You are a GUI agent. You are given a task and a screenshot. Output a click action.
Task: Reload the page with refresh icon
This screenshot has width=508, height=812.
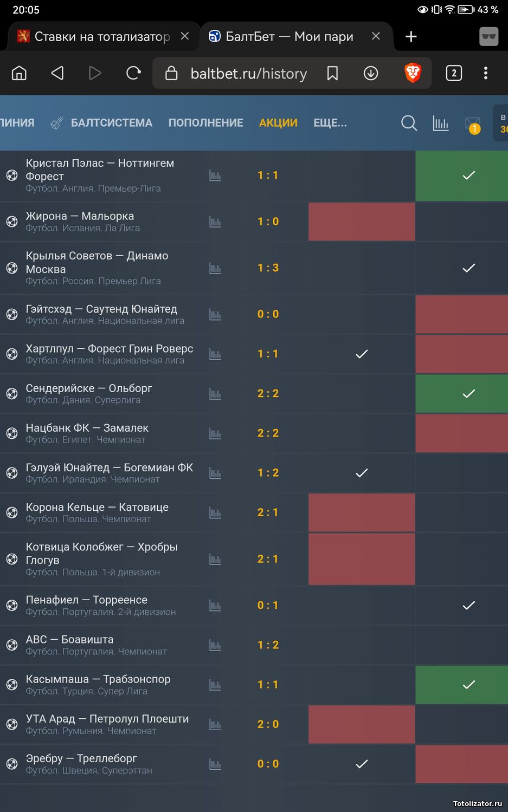click(133, 73)
